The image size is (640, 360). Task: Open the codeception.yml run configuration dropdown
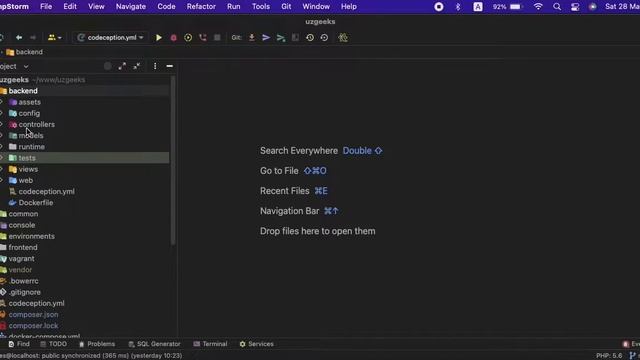[x=110, y=38]
